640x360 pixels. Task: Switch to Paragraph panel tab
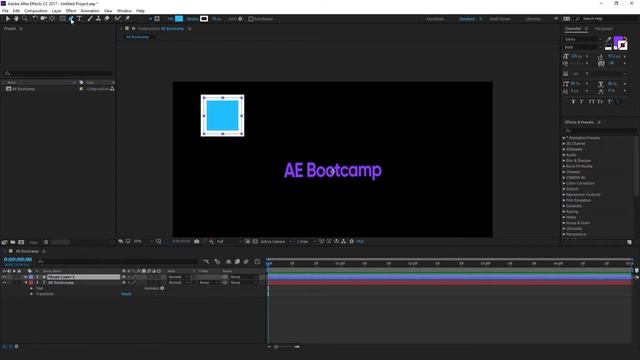tap(604, 29)
